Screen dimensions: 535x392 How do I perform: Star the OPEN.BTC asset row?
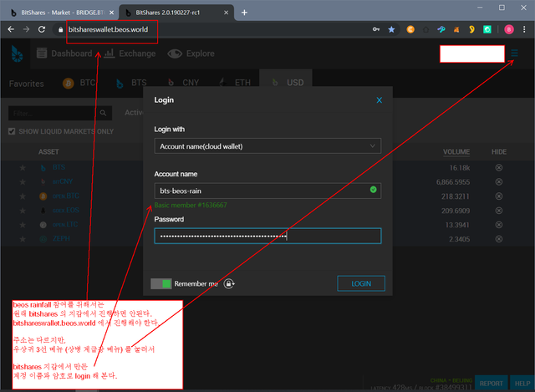(x=23, y=196)
